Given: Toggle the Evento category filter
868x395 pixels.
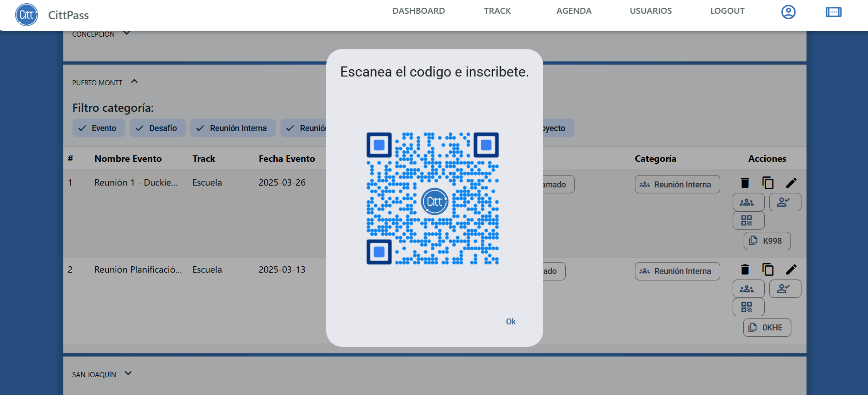Looking at the screenshot, I should point(99,128).
